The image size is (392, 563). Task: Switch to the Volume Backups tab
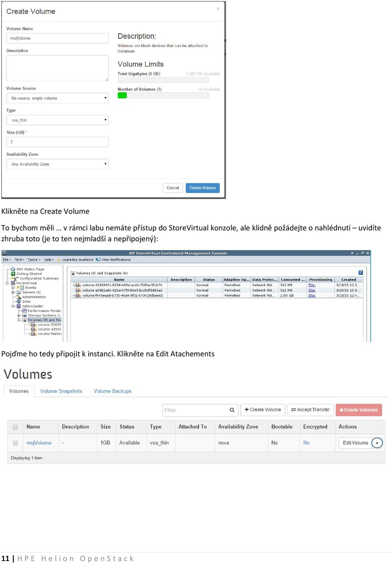tap(113, 391)
